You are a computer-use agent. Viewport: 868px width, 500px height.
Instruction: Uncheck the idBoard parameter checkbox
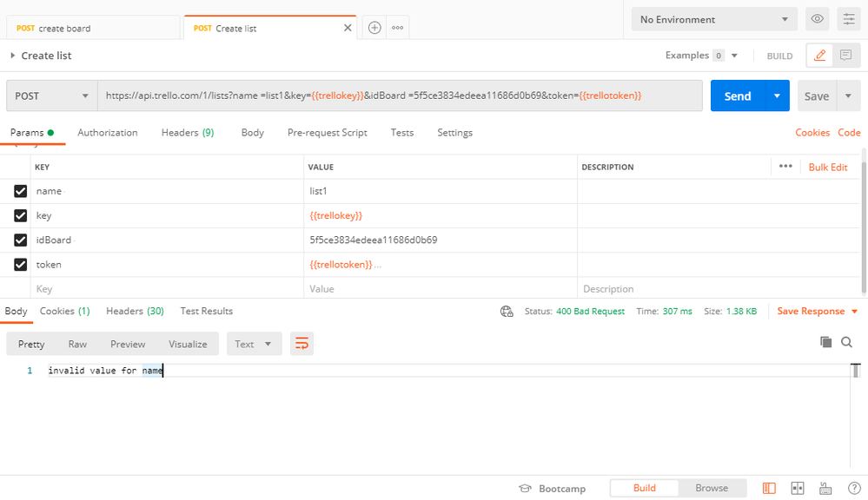pos(21,240)
